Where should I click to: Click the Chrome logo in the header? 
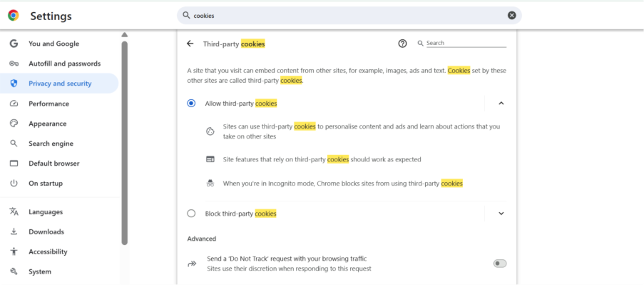point(13,16)
